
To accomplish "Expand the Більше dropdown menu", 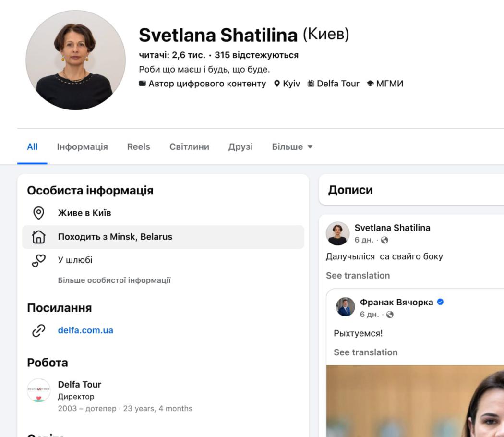I will tap(292, 147).
